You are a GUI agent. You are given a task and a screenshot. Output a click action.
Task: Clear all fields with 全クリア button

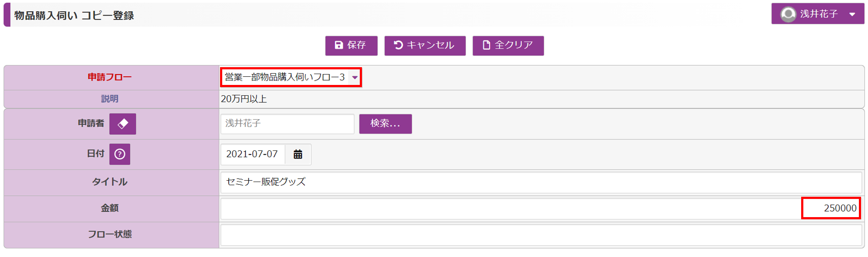pos(508,46)
